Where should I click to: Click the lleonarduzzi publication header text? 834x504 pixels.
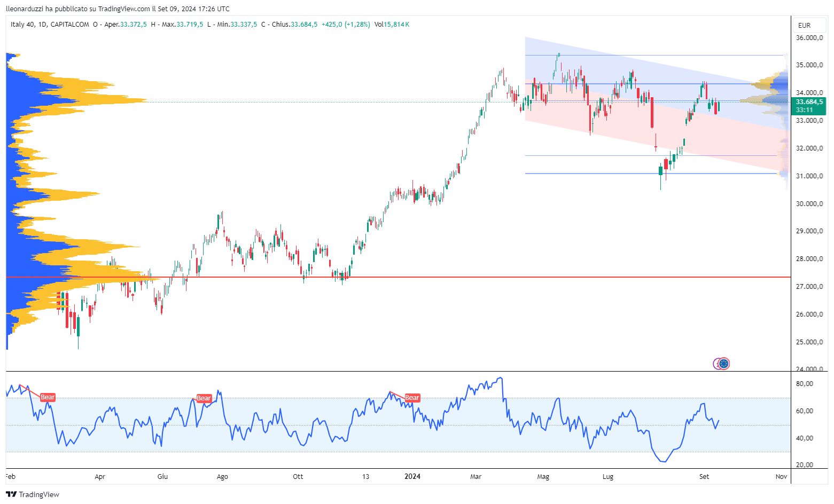(x=118, y=9)
